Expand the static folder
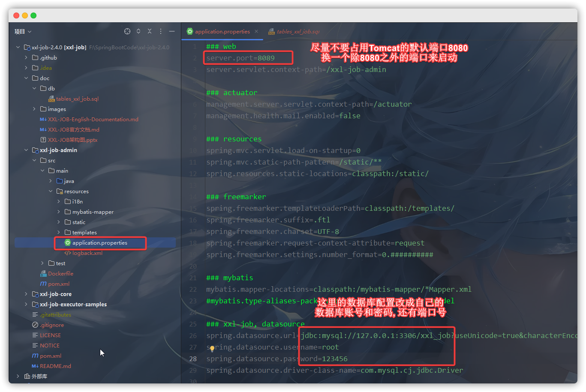The width and height of the screenshot is (586, 392). tap(59, 222)
